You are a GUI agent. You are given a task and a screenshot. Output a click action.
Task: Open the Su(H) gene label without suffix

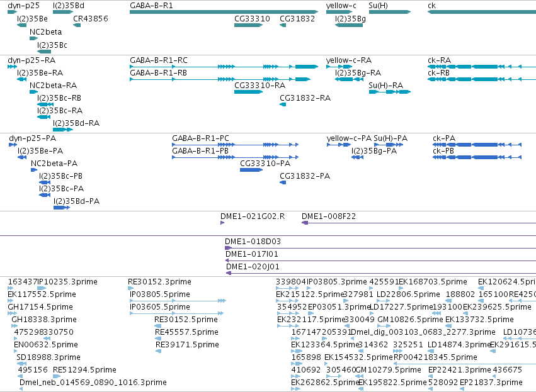[378, 6]
